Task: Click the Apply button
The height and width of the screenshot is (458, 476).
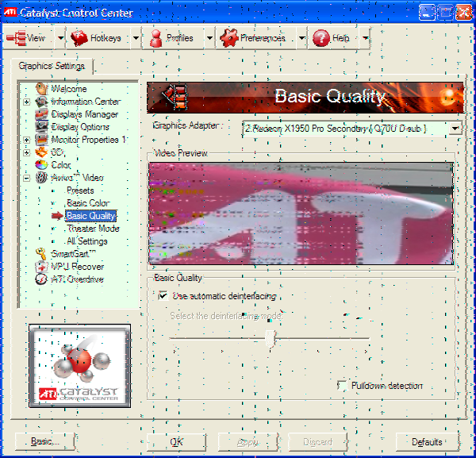Action: [248, 442]
